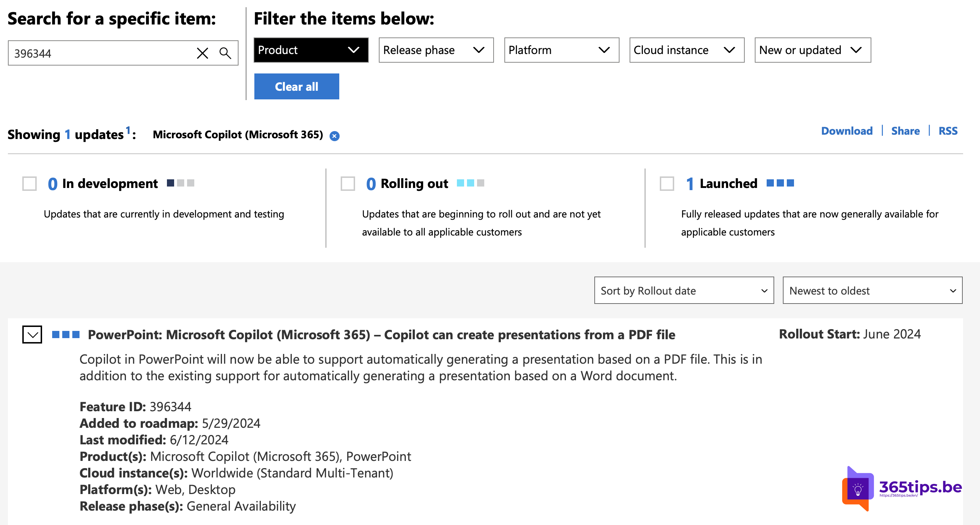This screenshot has width=980, height=525.
Task: Open the Release phase dropdown
Action: [x=436, y=50]
